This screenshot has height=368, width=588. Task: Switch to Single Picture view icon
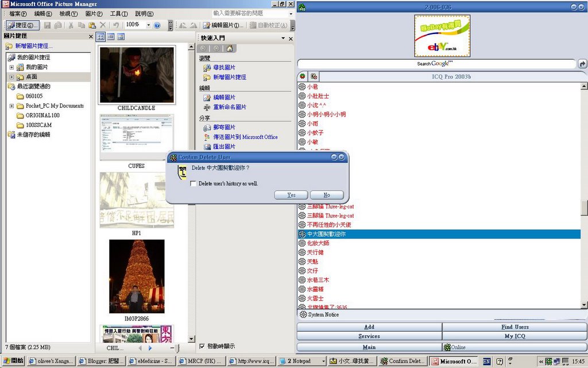[121, 36]
